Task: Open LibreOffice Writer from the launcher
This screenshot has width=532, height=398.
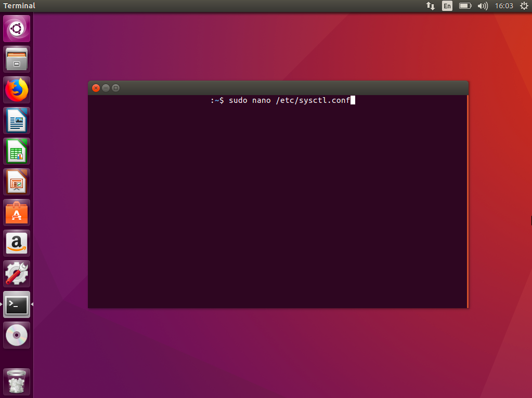Action: coord(17,121)
